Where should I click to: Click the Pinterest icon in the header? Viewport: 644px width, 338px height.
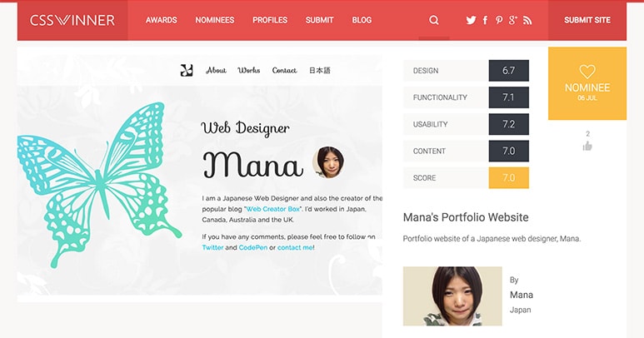(x=499, y=20)
